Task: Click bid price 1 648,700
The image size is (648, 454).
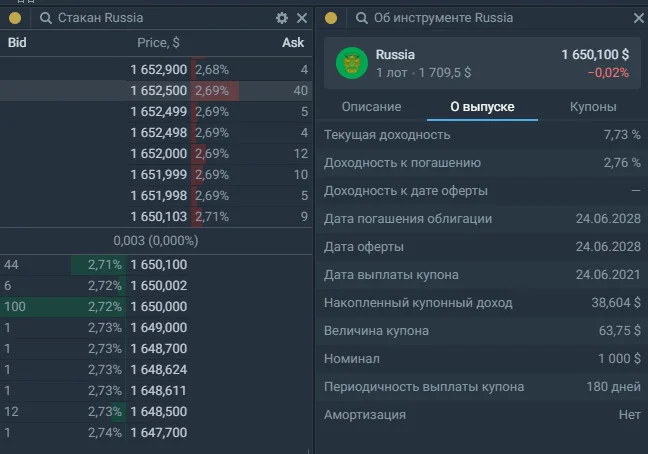Action: (x=159, y=349)
